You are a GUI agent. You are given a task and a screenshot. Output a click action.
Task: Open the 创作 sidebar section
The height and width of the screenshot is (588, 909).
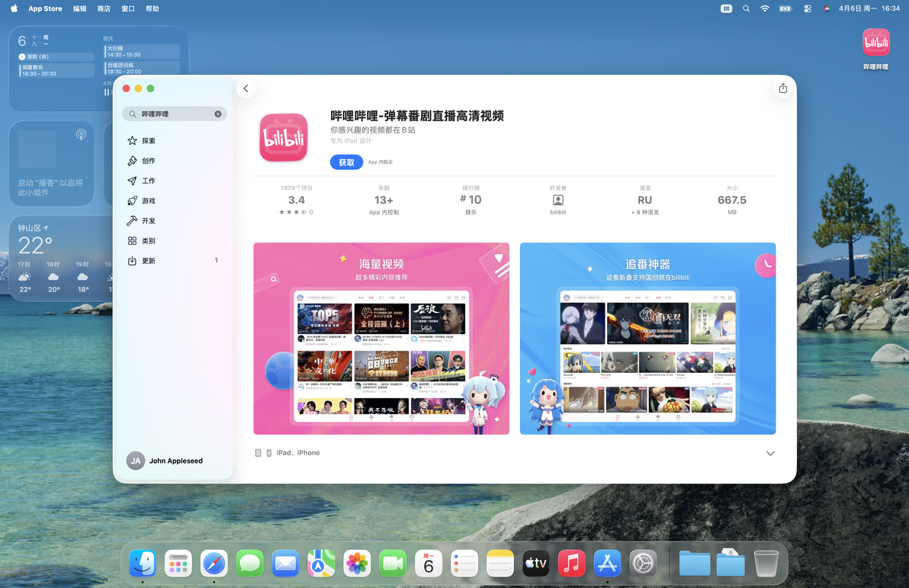coord(174,161)
